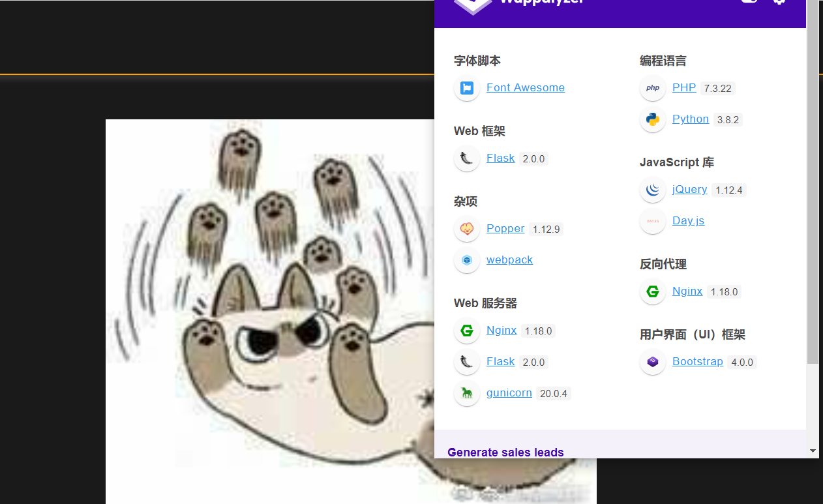Click the Nginx icon under 反向代理
Image resolution: width=823 pixels, height=504 pixels.
pos(653,291)
